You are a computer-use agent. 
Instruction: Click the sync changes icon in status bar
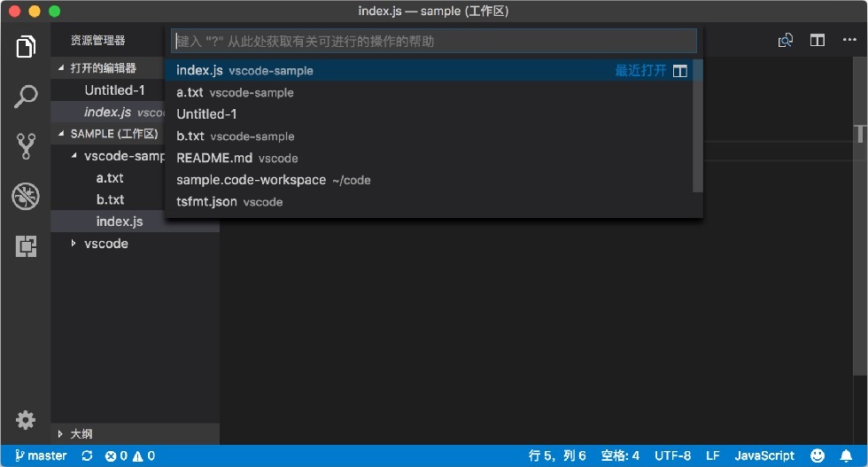87,455
